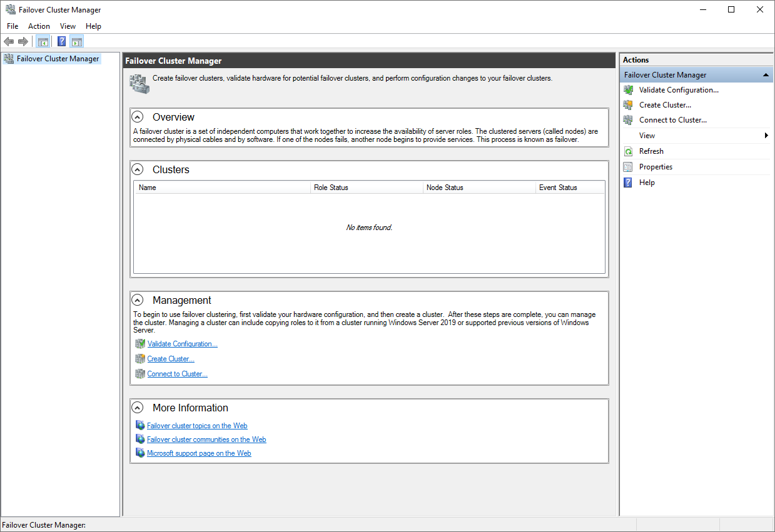Select Connect to Cluster... in Actions pane
775x532 pixels.
(x=673, y=120)
